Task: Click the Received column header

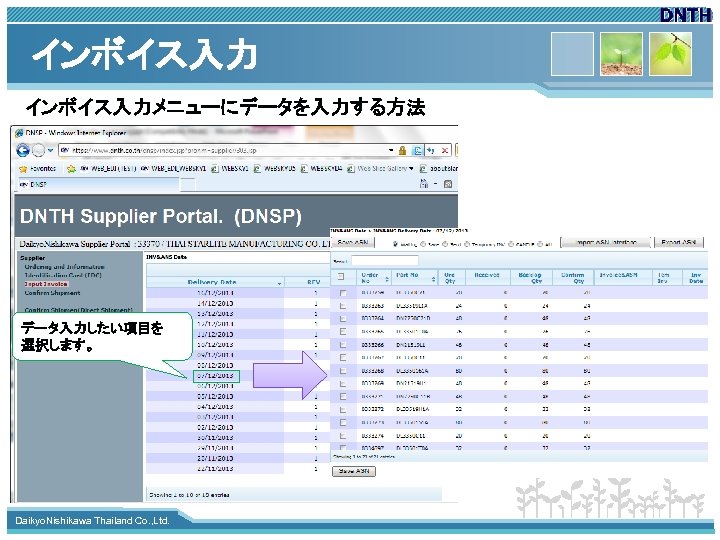Action: point(486,276)
